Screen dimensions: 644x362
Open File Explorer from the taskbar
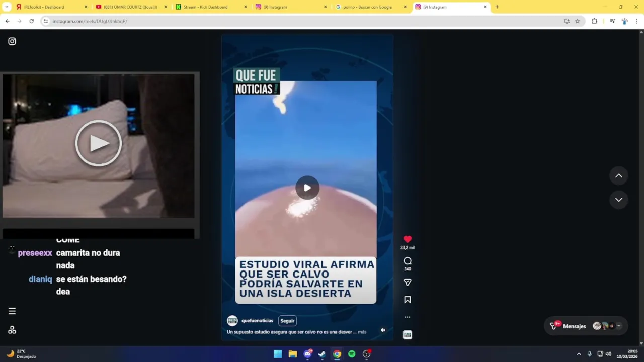tap(292, 354)
